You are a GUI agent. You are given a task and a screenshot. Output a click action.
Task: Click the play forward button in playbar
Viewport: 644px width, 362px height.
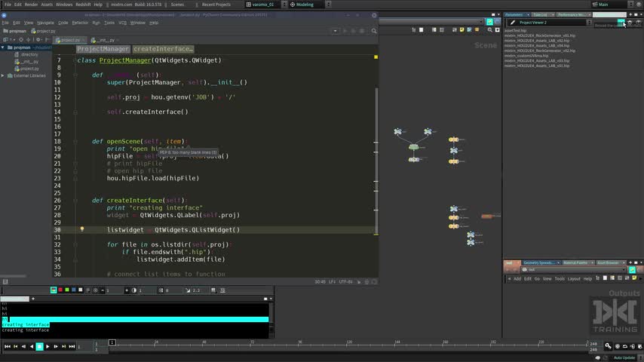coord(48,347)
